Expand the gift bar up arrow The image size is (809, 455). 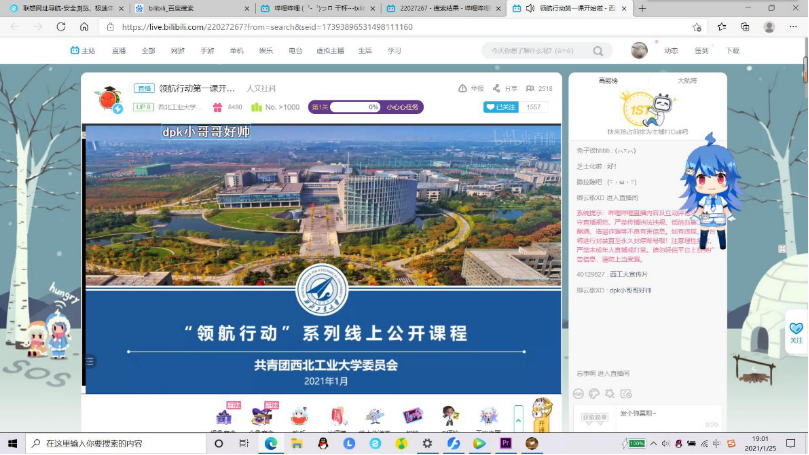click(x=518, y=414)
